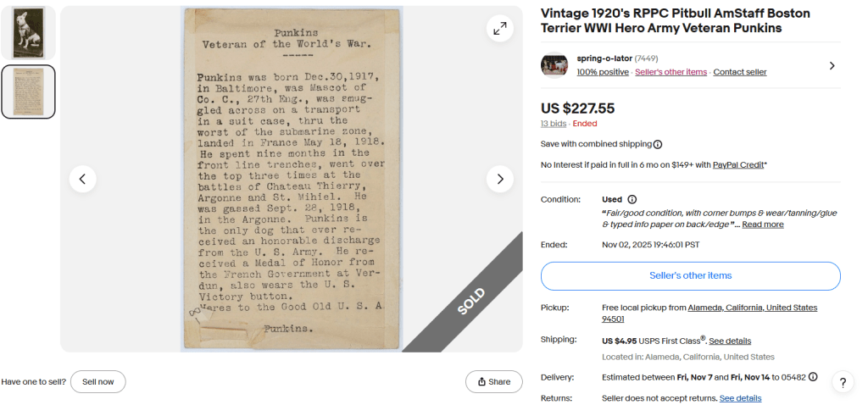Viewport: 868px width, 405px height.
Task: Open the delivery estimate info icon
Action: (813, 377)
